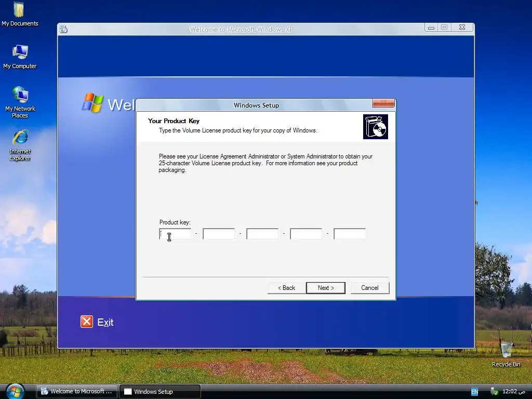
Task: Focus the fifth product key field
Action: 350,234
